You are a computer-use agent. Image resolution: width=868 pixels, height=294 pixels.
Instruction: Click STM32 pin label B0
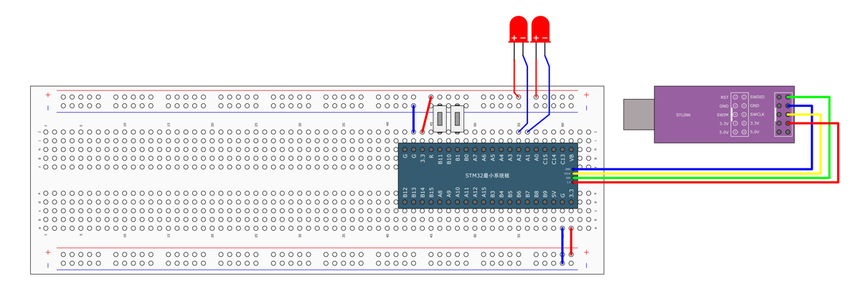tap(466, 158)
